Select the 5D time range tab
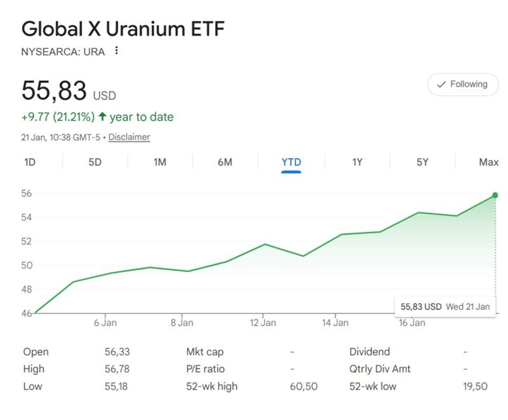The image size is (508, 420). coord(95,162)
